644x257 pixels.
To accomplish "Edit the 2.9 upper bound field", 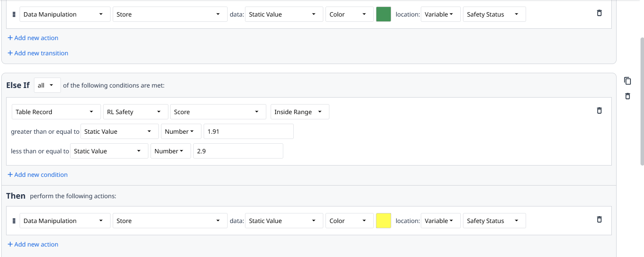I will [238, 151].
